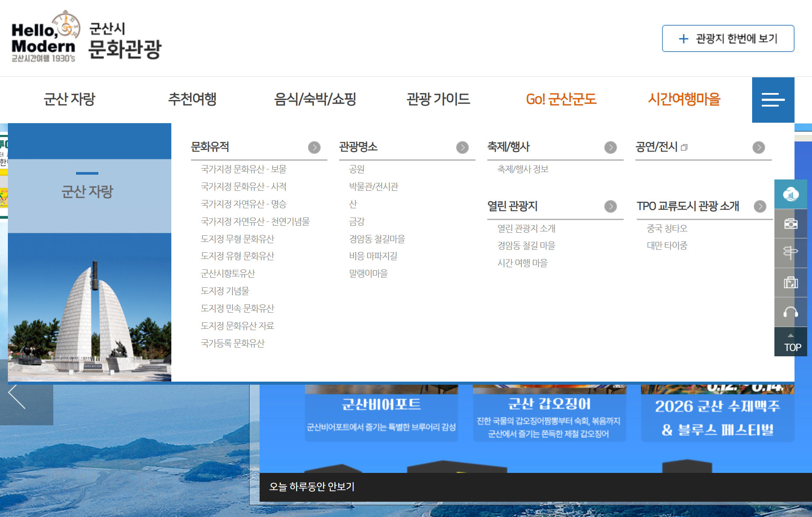This screenshot has width=812, height=517.
Task: Open 도지정 문화유산 자료 link
Action: pos(237,326)
